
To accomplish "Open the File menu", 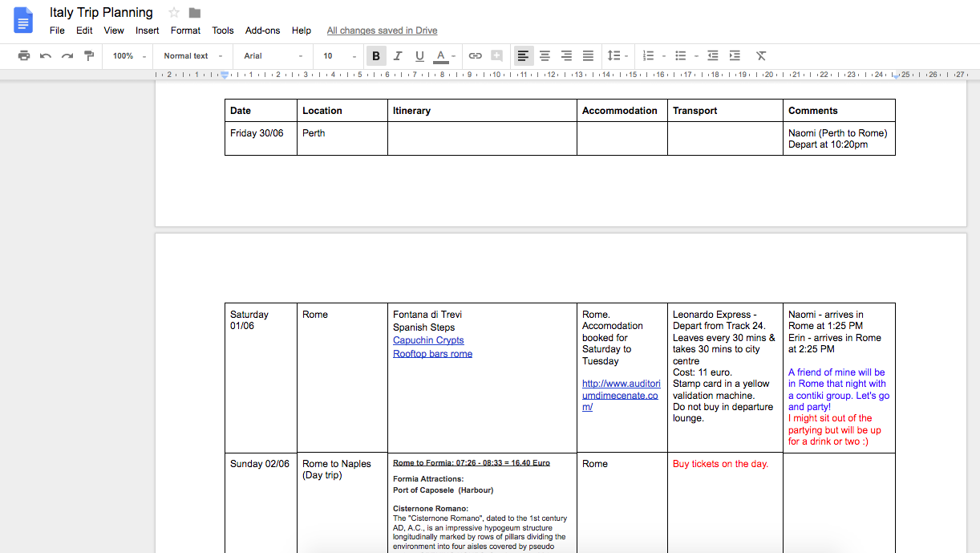I will click(57, 30).
